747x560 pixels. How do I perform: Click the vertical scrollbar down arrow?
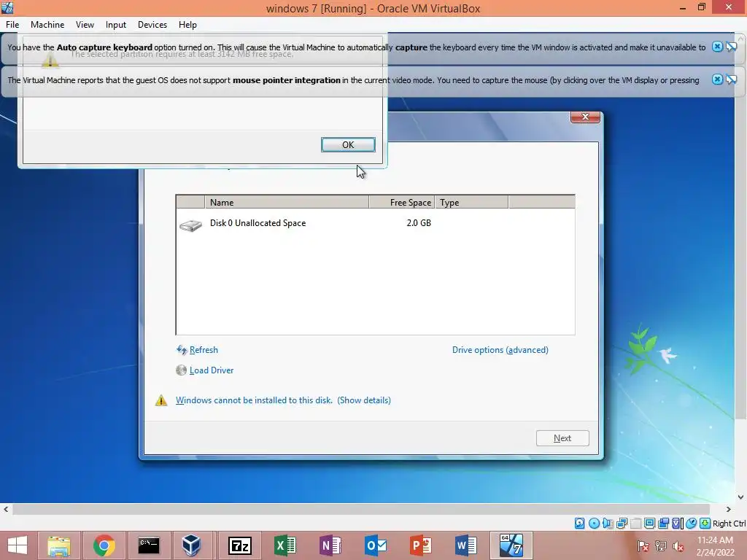click(x=741, y=497)
